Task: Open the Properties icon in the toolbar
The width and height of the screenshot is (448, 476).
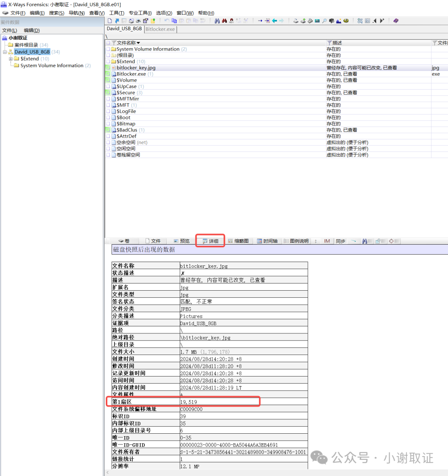Action: [x=146, y=21]
